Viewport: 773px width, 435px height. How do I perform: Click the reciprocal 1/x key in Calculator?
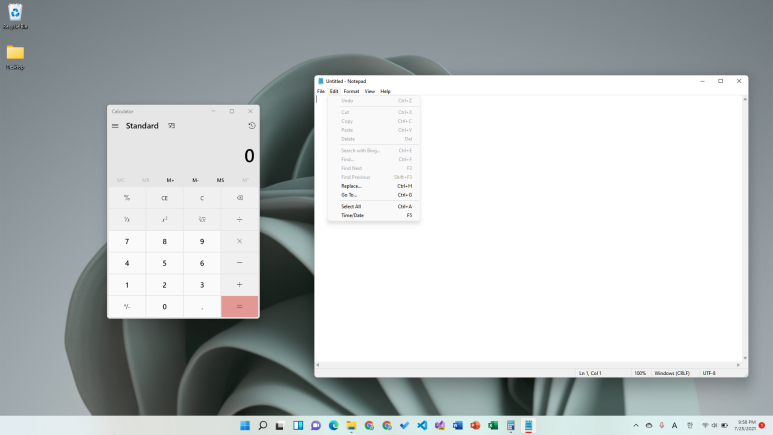coord(127,219)
